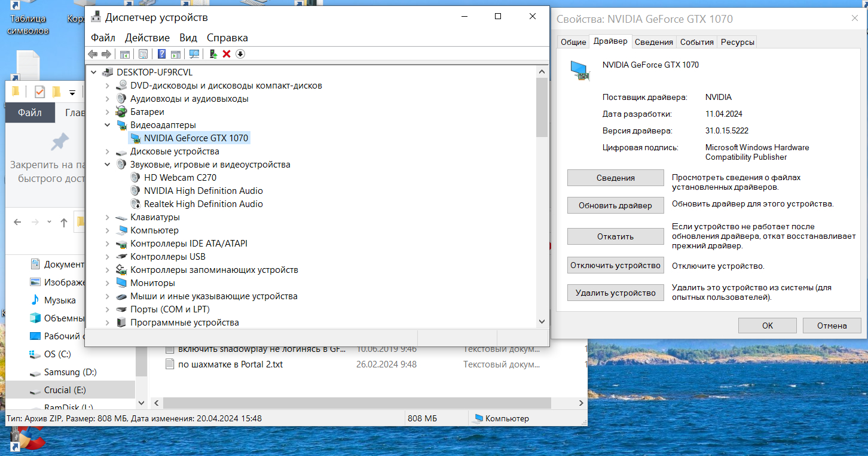868x456 pixels.
Task: Select Crucial (E:) drive in Explorer sidebar
Action: 71,390
